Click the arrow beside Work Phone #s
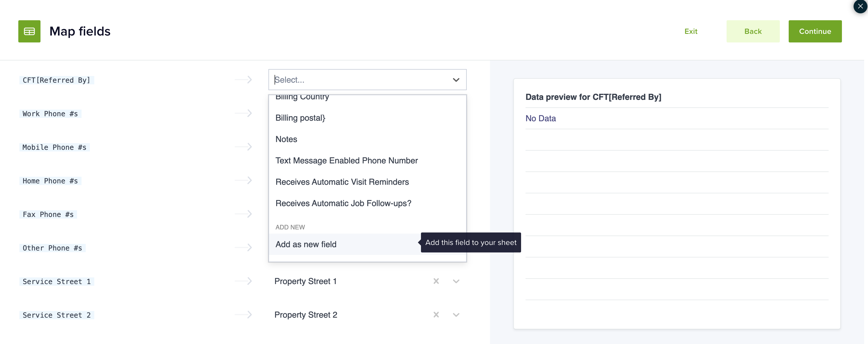The image size is (868, 344). tap(243, 113)
